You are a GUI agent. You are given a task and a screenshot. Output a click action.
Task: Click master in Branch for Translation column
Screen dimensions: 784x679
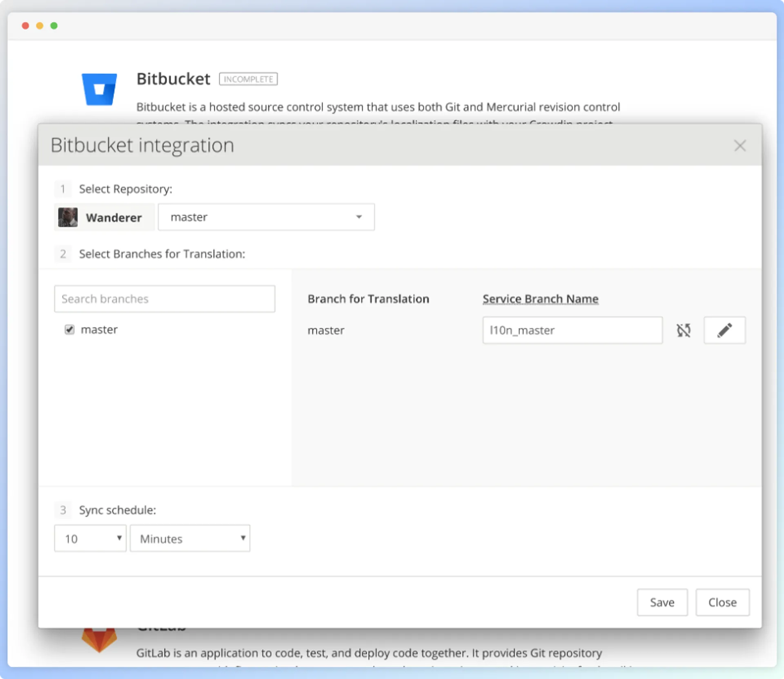[326, 331]
